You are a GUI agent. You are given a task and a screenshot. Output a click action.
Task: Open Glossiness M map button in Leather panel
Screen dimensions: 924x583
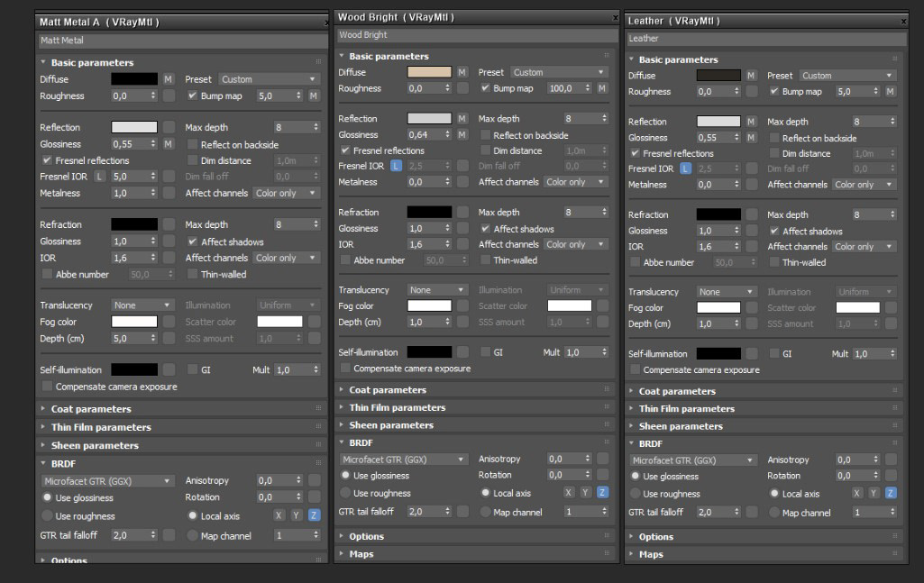coord(751,137)
